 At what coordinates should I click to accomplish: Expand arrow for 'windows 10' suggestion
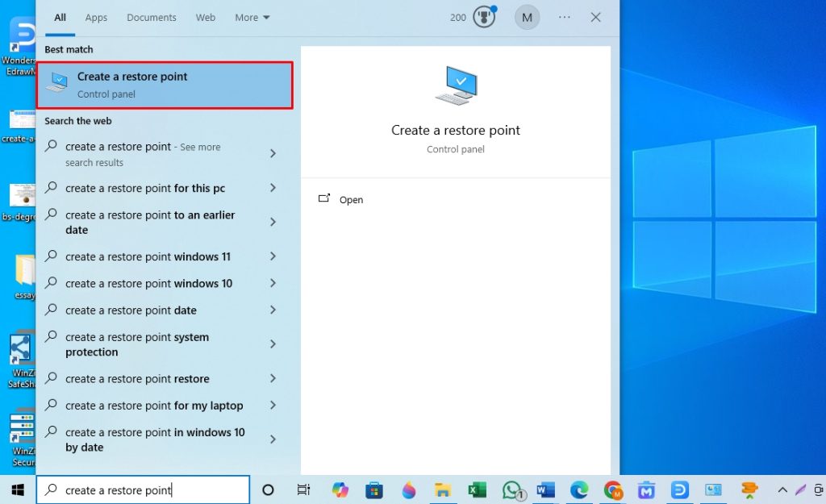273,283
